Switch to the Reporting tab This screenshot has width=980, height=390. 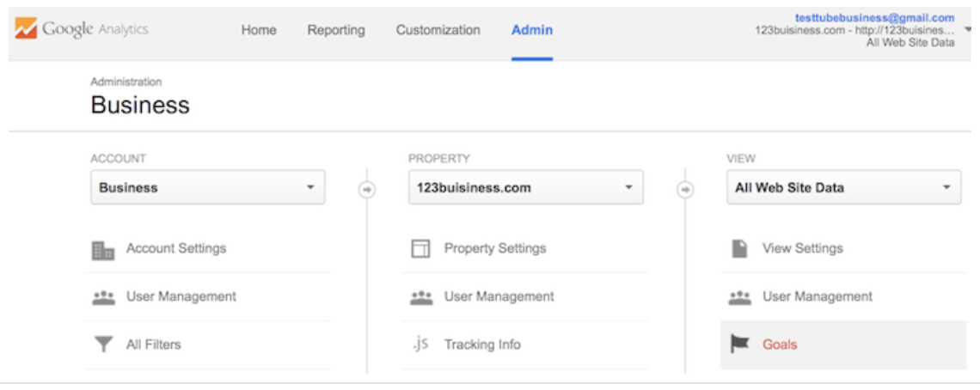(x=336, y=30)
